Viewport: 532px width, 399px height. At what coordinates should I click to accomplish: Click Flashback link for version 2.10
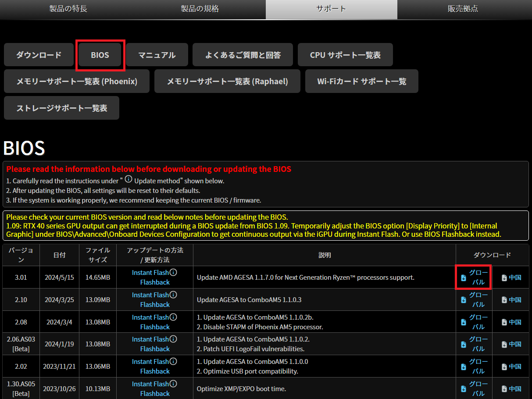click(x=155, y=305)
